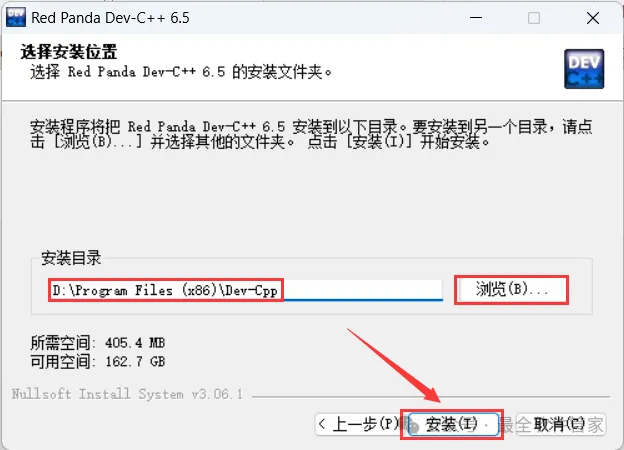The height and width of the screenshot is (450, 624).
Task: Click the 可用空间 162.7 GB text
Action: (98, 361)
